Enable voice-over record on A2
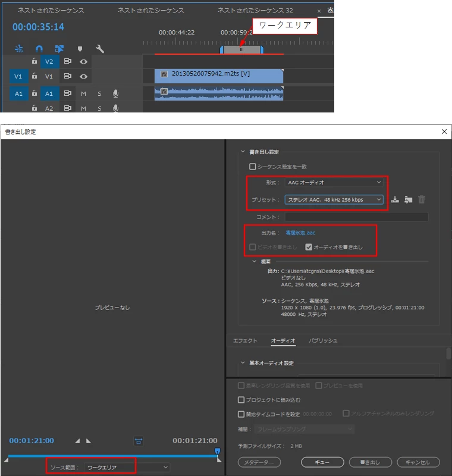The width and height of the screenshot is (452, 476). [x=115, y=108]
